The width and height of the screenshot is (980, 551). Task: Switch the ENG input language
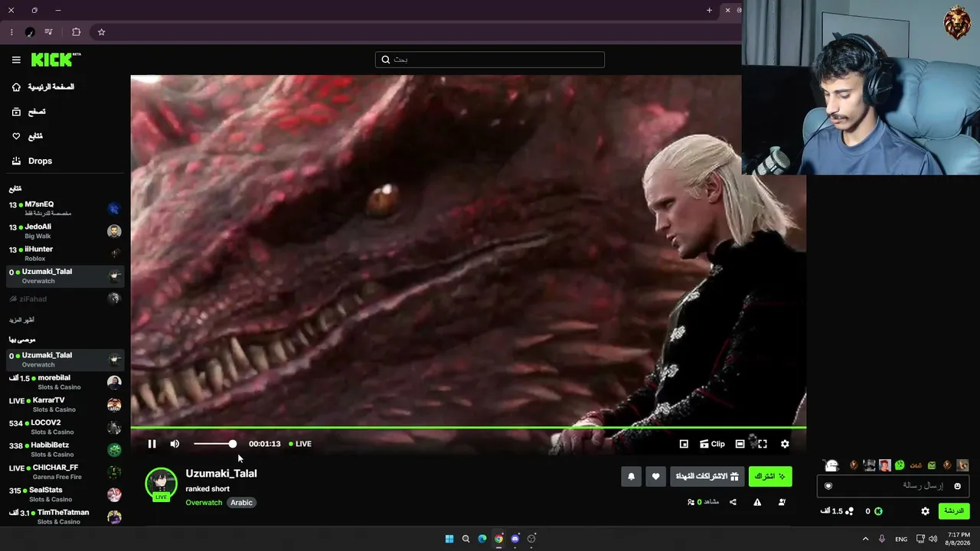pyautogui.click(x=901, y=539)
